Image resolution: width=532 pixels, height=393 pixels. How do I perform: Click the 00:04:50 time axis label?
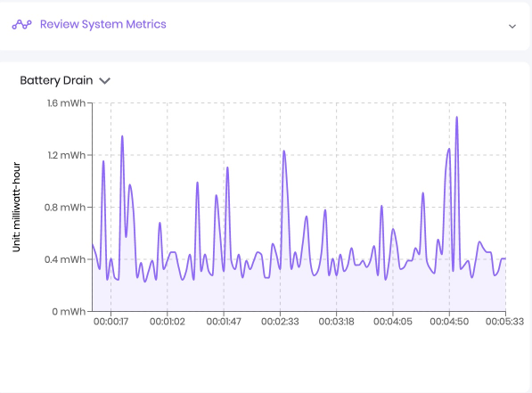[449, 322]
